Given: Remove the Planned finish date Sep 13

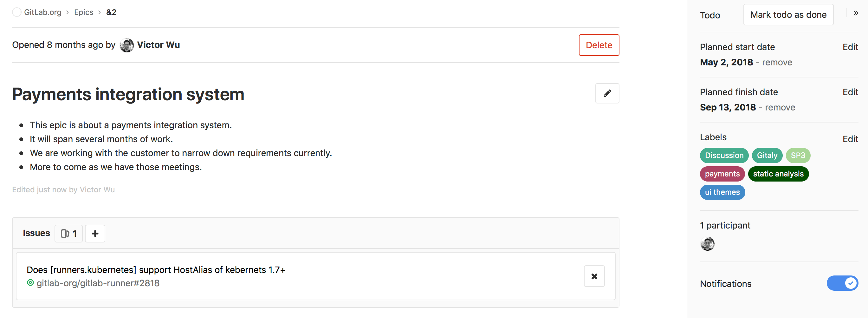Looking at the screenshot, I should (x=780, y=108).
